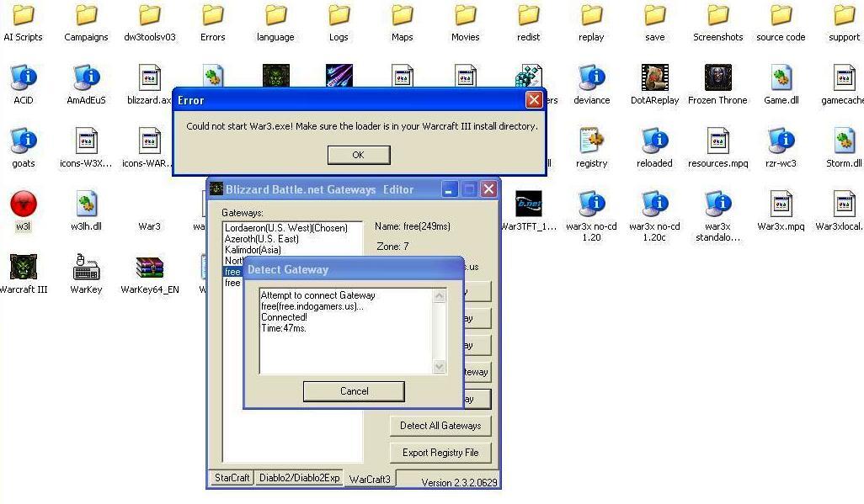The image size is (864, 504).
Task: Switch to the Diablo2/Diablo2Exp tab
Action: click(299, 478)
